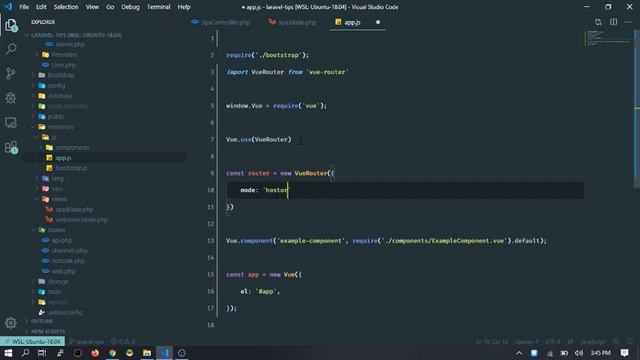The width and height of the screenshot is (640, 360).
Task: Open the Extensions view
Action: point(11,147)
